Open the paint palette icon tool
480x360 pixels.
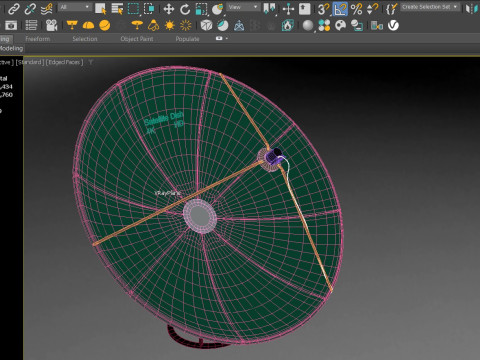click(x=340, y=25)
